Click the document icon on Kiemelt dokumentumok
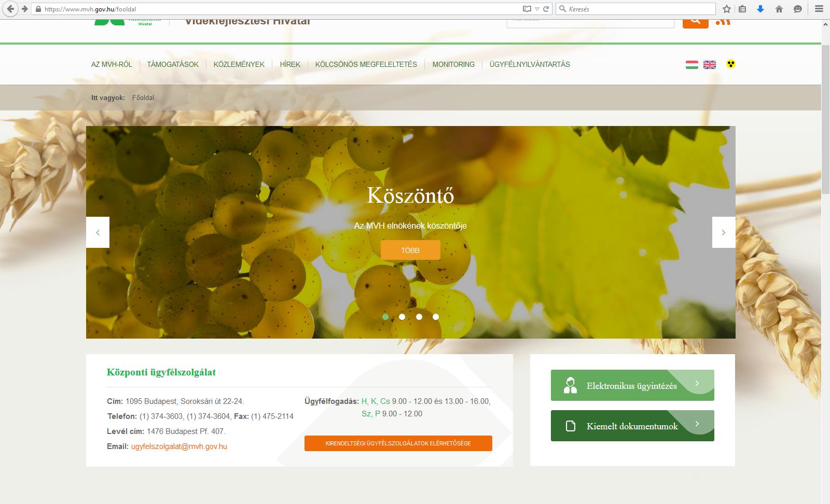The width and height of the screenshot is (830, 504). click(x=571, y=426)
